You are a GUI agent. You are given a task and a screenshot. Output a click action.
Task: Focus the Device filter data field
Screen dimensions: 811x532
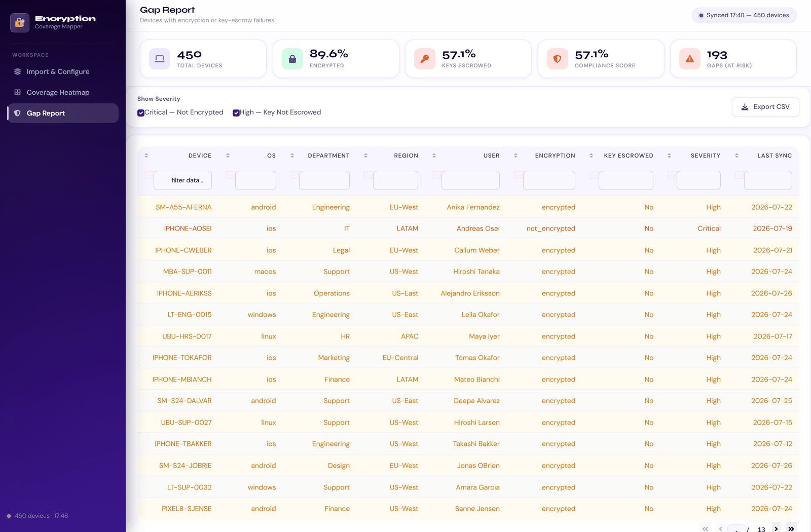tap(182, 180)
